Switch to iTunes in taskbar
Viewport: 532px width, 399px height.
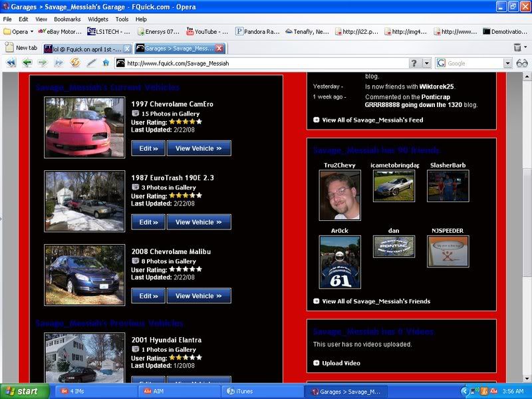point(262,391)
